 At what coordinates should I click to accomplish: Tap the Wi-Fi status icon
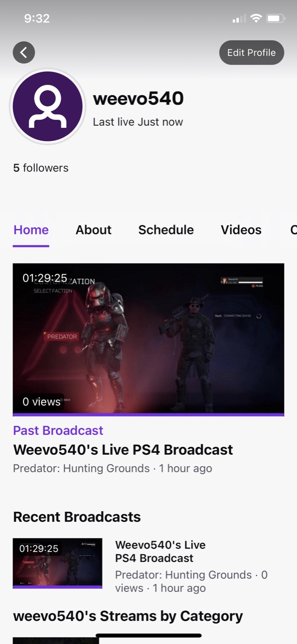(x=256, y=19)
